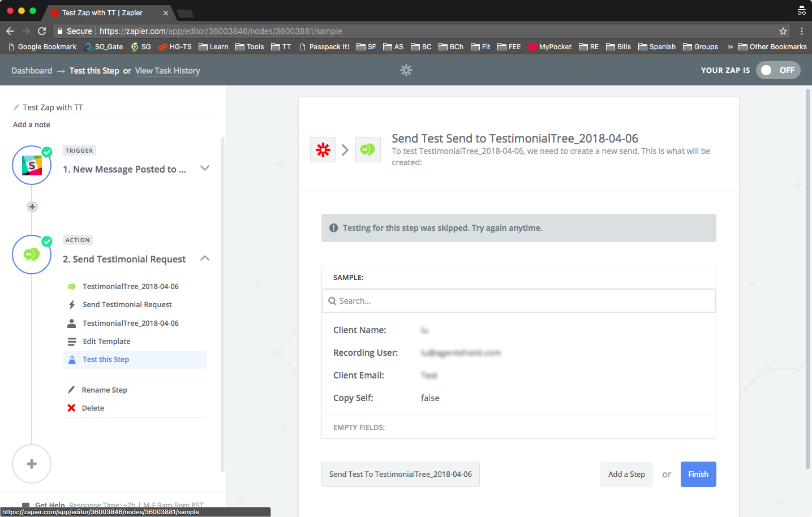Viewport: 812px width, 517px height.
Task: Click the app icon beside the first TestimonialTree_2018-04-06
Action: point(72,287)
